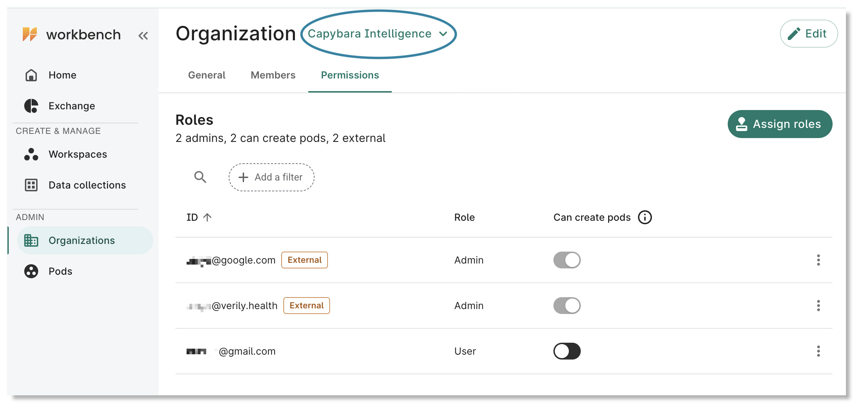Open Exchange from the sidebar icon
Viewport: 868px width, 417px height.
(31, 105)
